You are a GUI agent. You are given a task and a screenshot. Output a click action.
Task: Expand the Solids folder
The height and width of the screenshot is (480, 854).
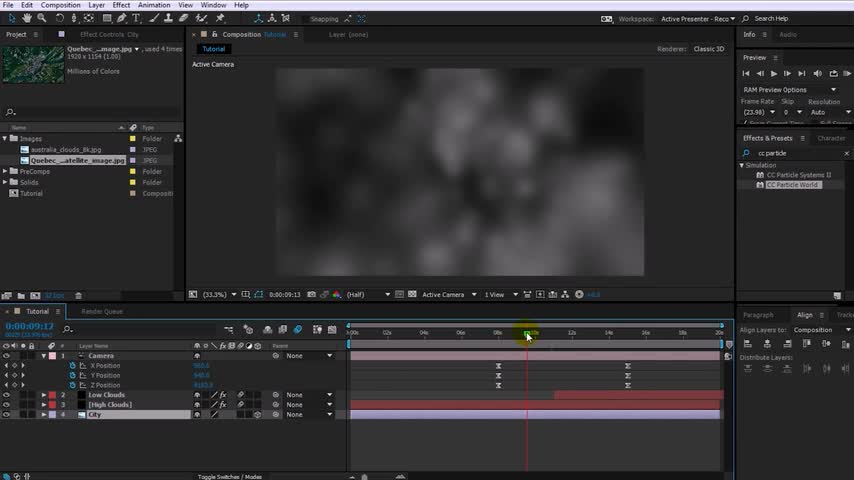tap(5, 183)
